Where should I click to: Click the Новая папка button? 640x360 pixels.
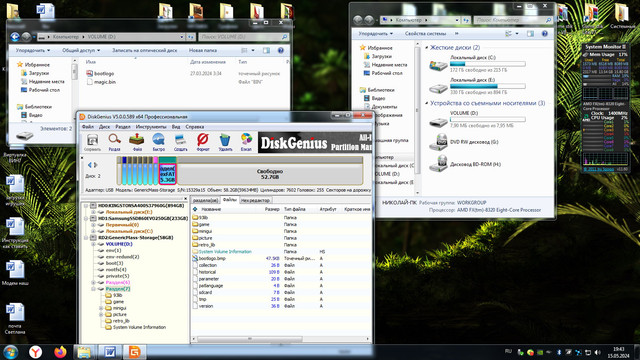[x=202, y=50]
